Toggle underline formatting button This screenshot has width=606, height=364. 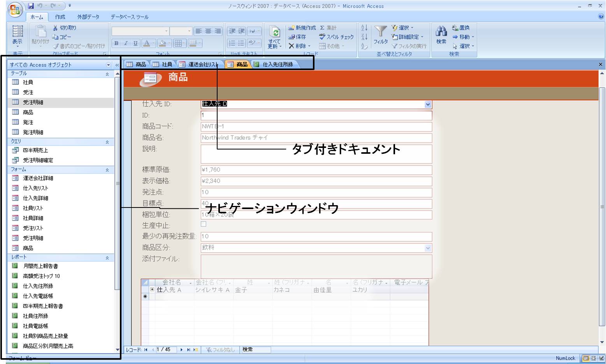[135, 43]
